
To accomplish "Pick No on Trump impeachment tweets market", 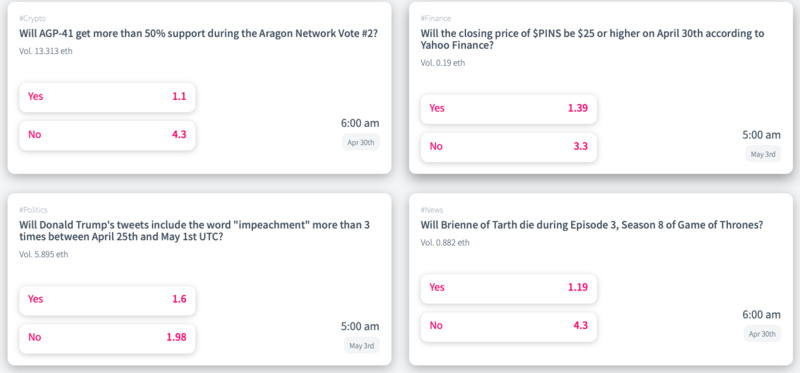I will coord(107,338).
